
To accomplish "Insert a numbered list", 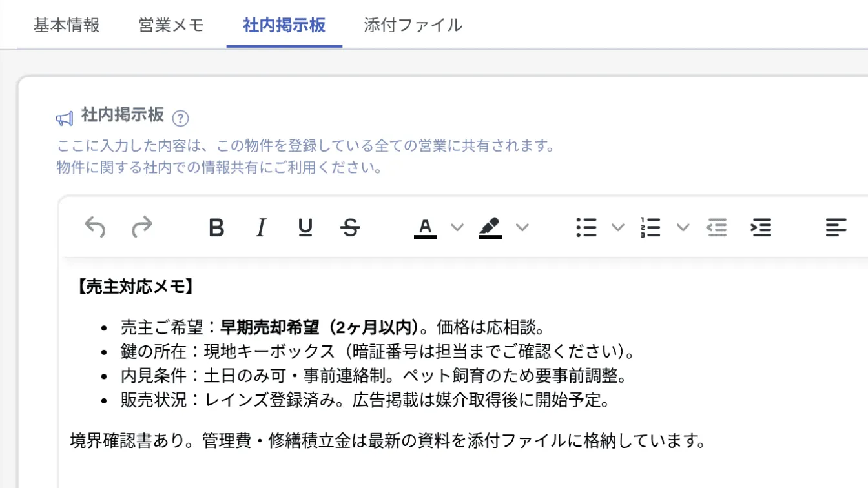I will [x=650, y=227].
